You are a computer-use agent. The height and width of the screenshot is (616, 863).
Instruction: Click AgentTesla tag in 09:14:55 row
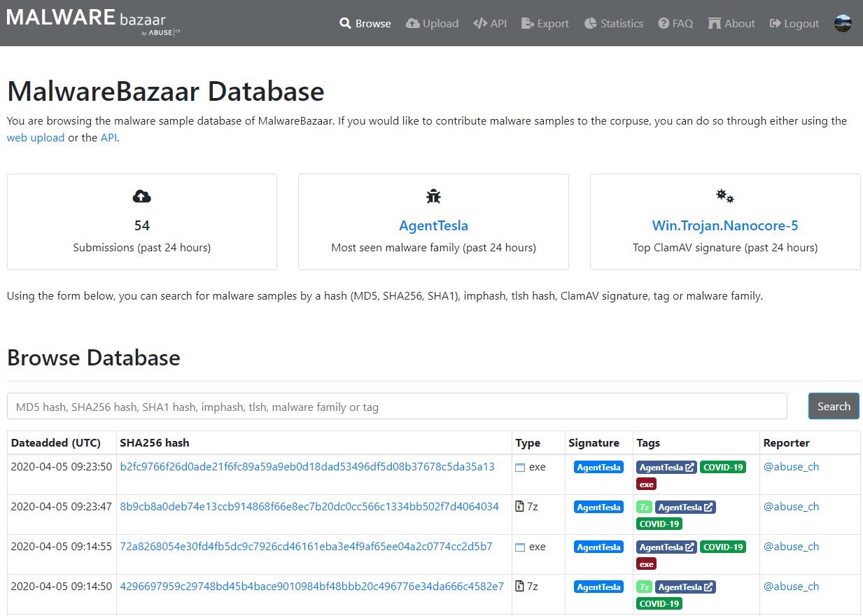pyautogui.click(x=666, y=547)
